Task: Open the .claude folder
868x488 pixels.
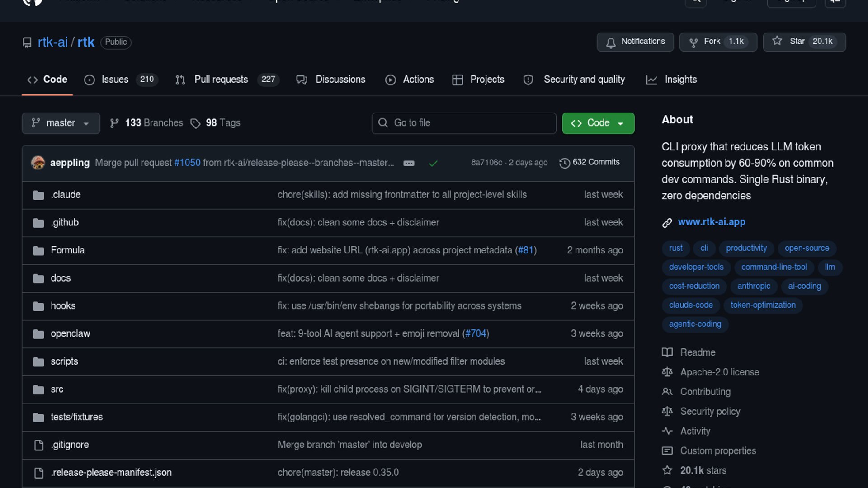Action: (x=66, y=195)
